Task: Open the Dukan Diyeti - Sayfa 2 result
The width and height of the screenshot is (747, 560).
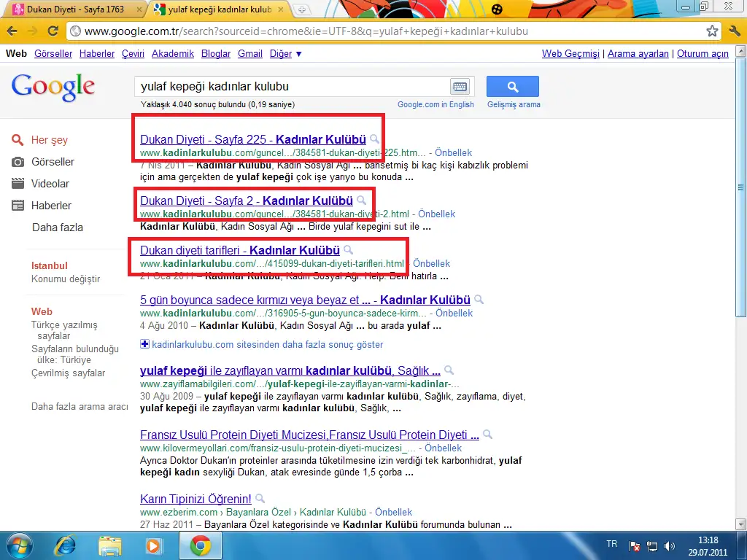Action: pos(247,201)
